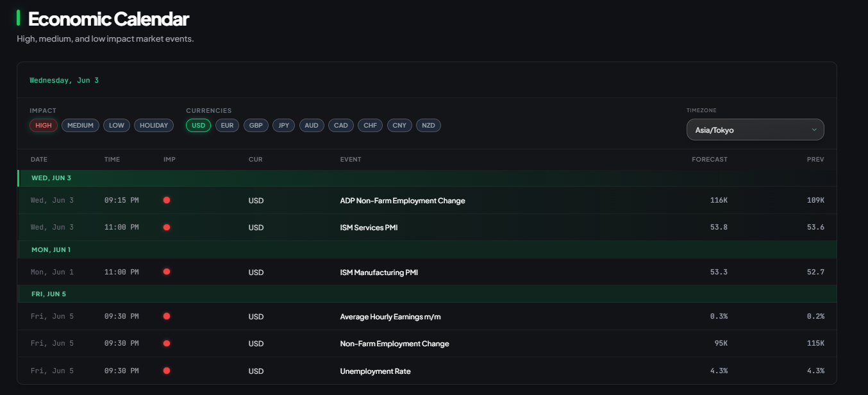
Task: Enable the NZD currency filter
Action: pyautogui.click(x=428, y=126)
